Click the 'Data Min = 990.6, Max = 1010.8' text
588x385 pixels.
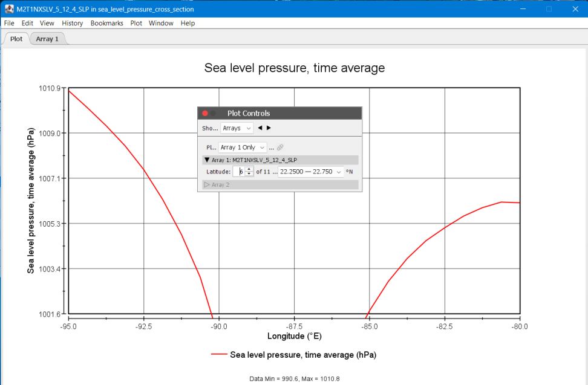[x=295, y=378]
